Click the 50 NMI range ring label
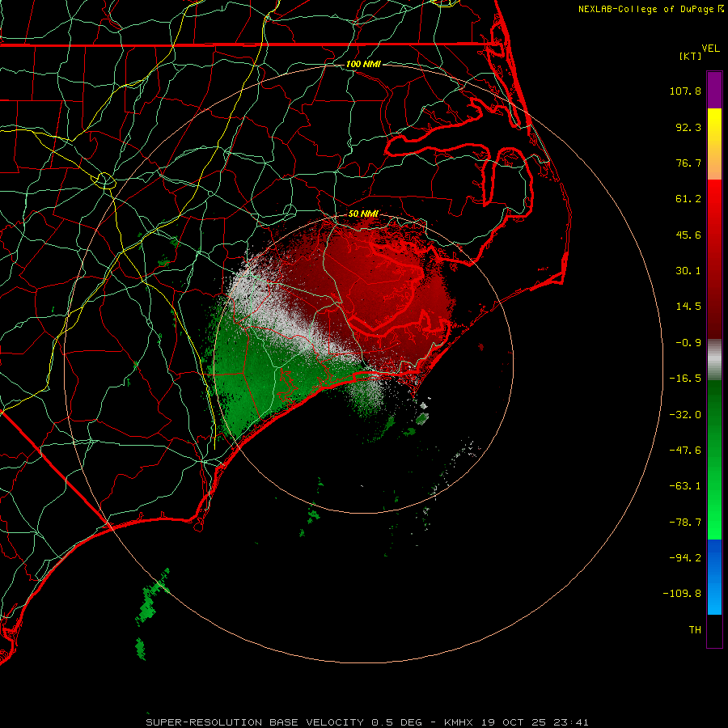 pos(363,214)
